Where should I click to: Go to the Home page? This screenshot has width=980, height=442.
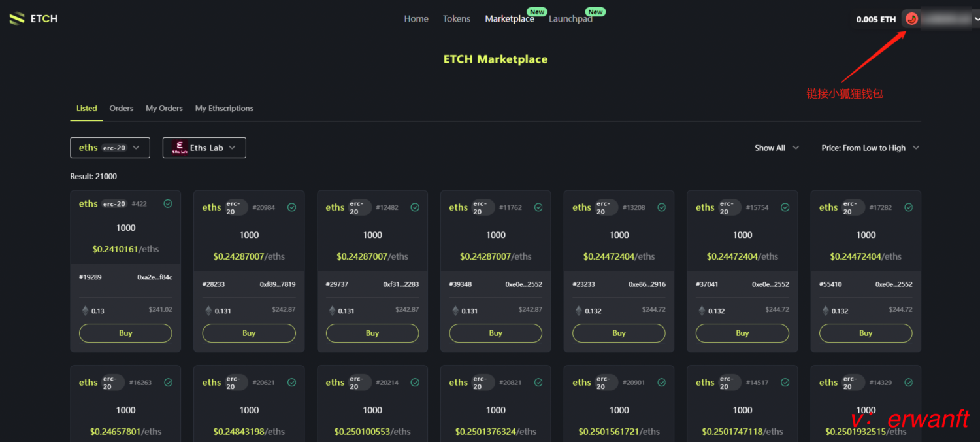[416, 19]
